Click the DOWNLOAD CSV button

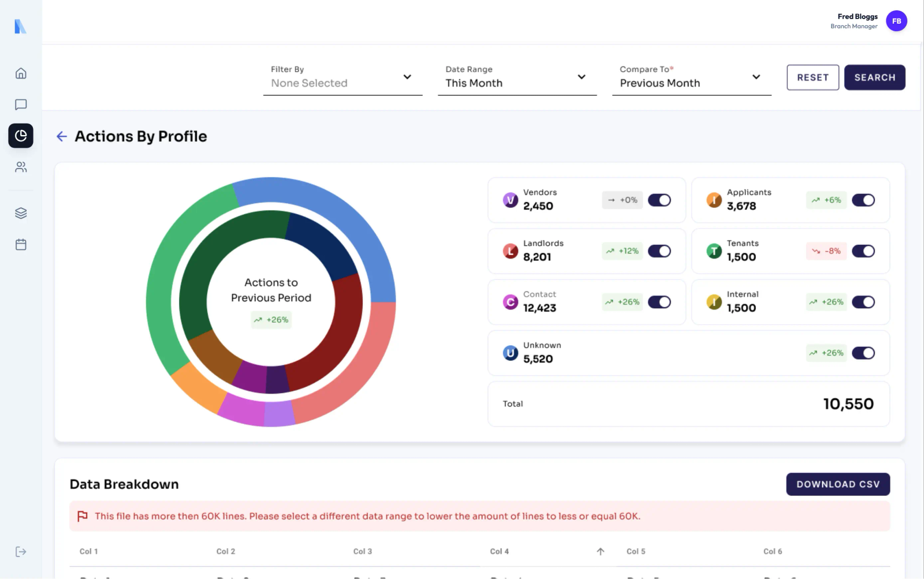838,484
